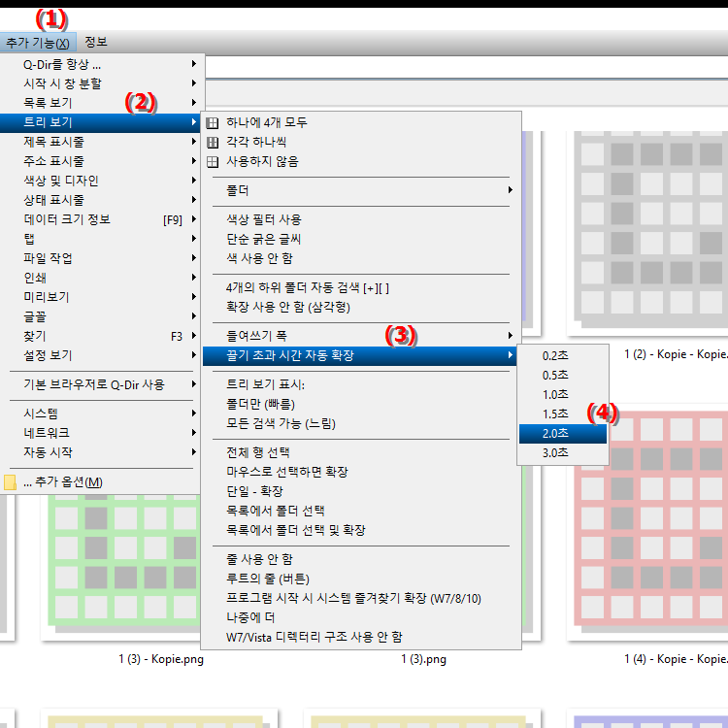This screenshot has width=728, height=728.
Task: Open the '탭' submenu
Action: click(100, 239)
